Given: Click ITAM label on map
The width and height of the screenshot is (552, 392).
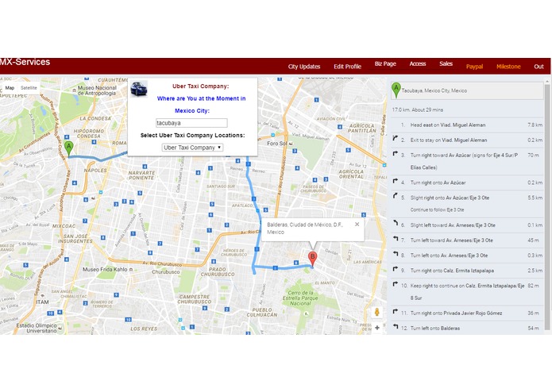Looking at the screenshot, I should pos(42,302).
